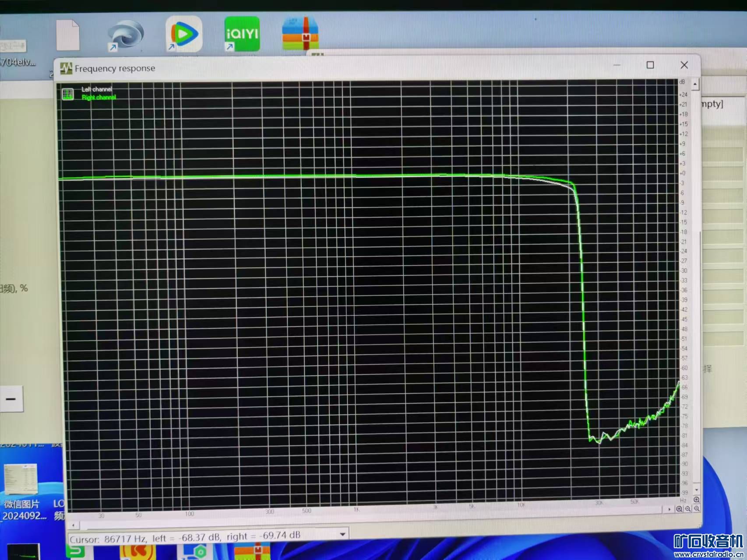Click the rightmost zoom-out magnifier in the corner

[x=696, y=509]
